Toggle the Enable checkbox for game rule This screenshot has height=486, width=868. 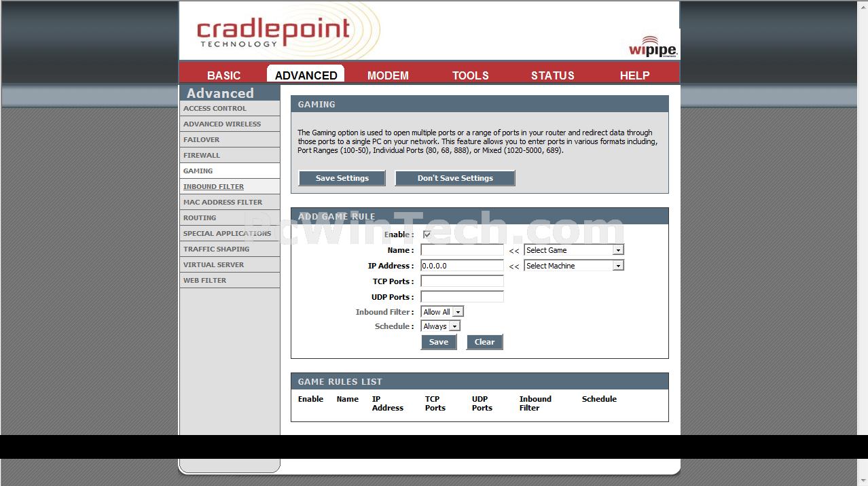pyautogui.click(x=427, y=235)
